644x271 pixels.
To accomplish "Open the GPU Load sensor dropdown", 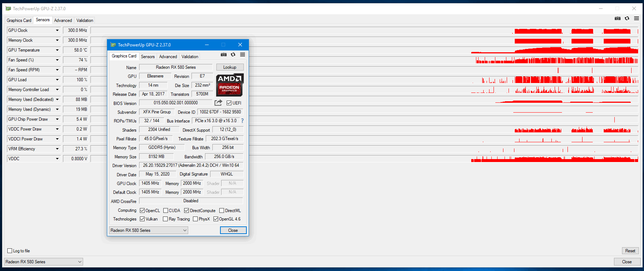I will tap(57, 80).
